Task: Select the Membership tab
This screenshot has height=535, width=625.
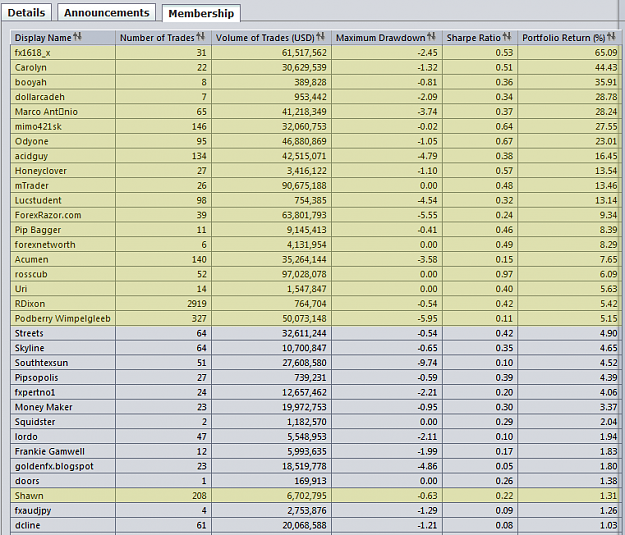Action: (x=201, y=13)
